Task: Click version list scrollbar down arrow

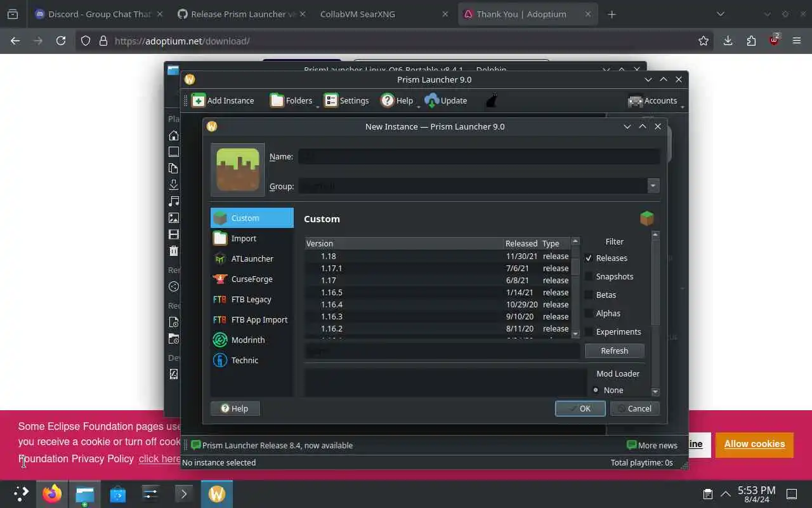Action: click(575, 334)
